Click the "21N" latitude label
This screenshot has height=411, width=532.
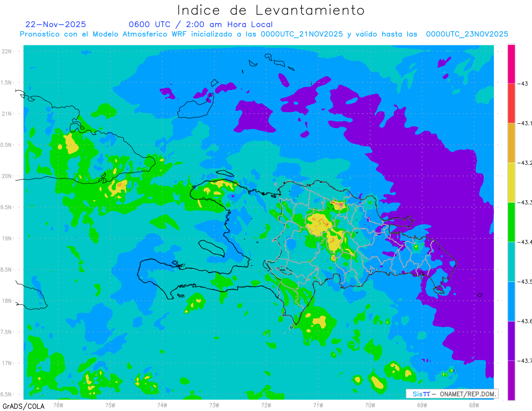8,114
